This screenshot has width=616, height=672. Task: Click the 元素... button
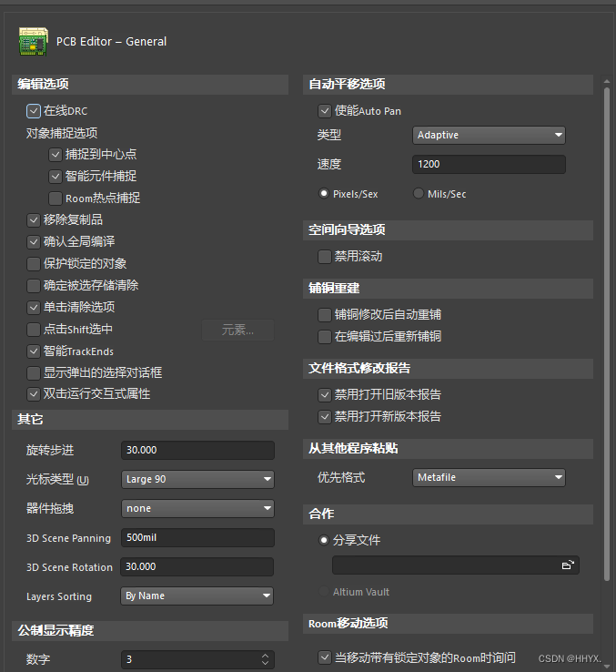[x=237, y=330]
